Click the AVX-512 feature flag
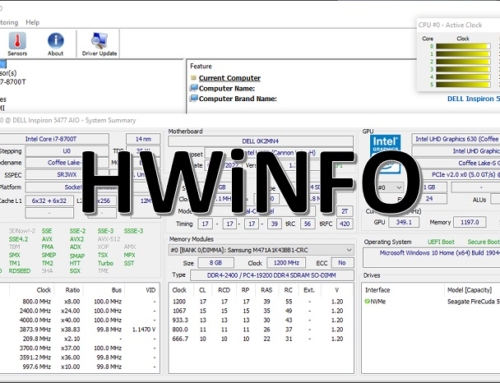500x383 pixels. [109, 239]
